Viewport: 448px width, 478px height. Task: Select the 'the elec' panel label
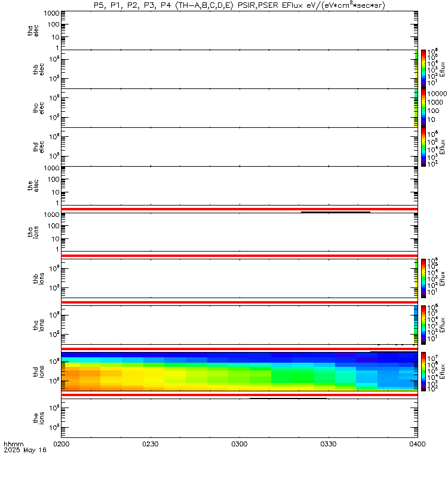coord(33,186)
